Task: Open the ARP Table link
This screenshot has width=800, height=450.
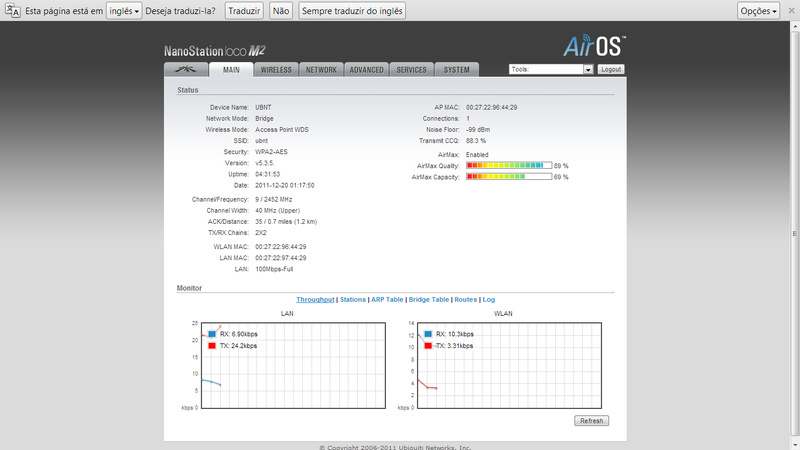Action: pyautogui.click(x=387, y=299)
